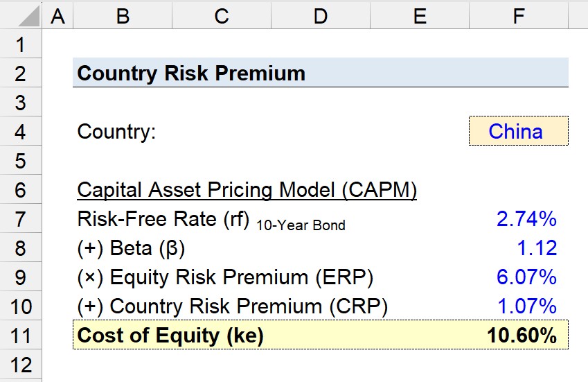Viewport: 588px width, 382px height.
Task: Select the Capital Asset Pricing Model heading
Action: coord(247,190)
